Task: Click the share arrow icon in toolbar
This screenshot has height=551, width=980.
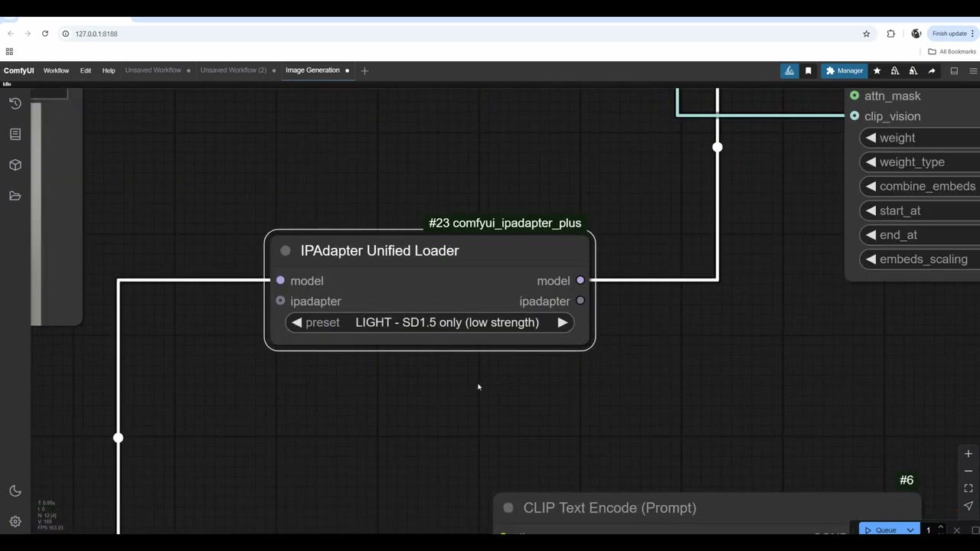Action: [x=932, y=70]
